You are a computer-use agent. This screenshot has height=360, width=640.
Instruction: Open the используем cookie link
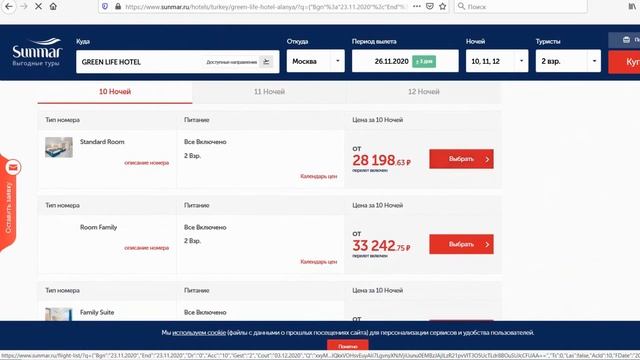pos(199,333)
